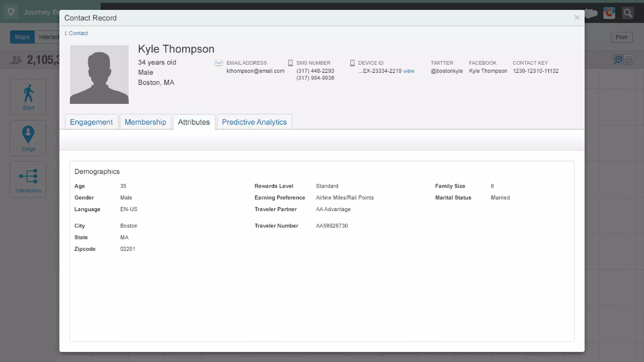Click the zoom out magnifier

(629, 59)
